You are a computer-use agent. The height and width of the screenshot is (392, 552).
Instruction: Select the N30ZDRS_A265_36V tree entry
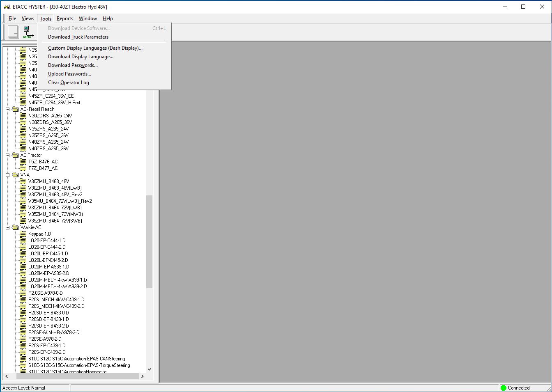click(50, 122)
